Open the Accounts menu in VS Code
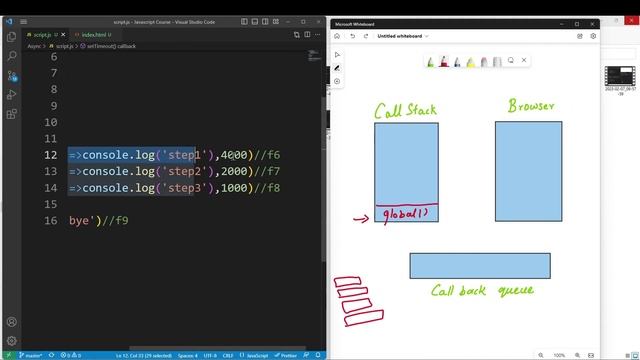Screen dimensions: 640x360 12,322
